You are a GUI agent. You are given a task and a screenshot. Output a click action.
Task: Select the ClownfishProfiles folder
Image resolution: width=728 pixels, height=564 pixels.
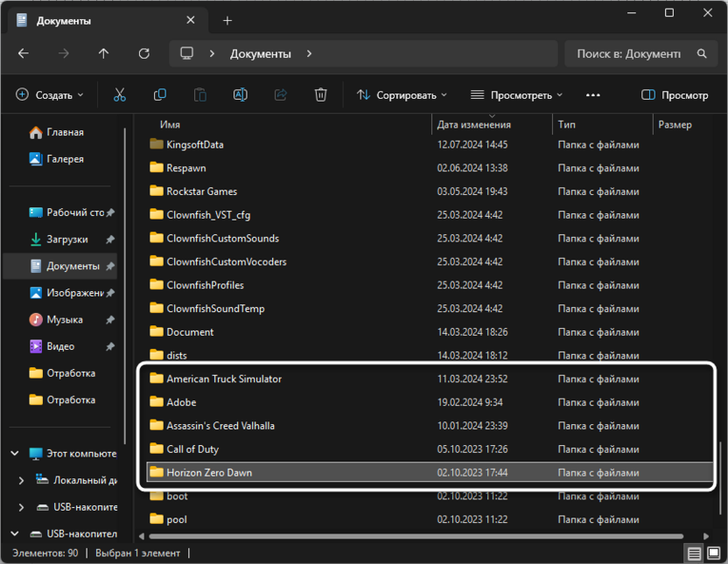coord(430,285)
